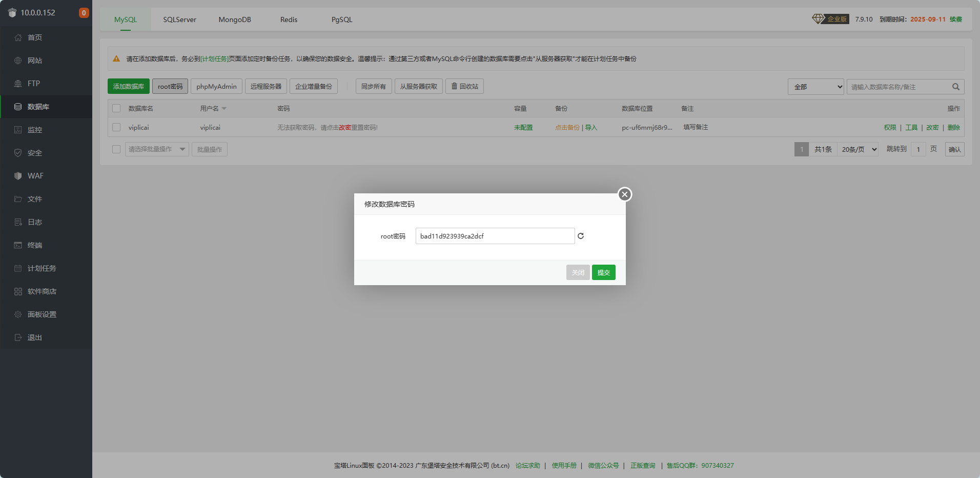The height and width of the screenshot is (478, 980).
Task: Open 软件商店 from the sidebar
Action: pos(18,291)
